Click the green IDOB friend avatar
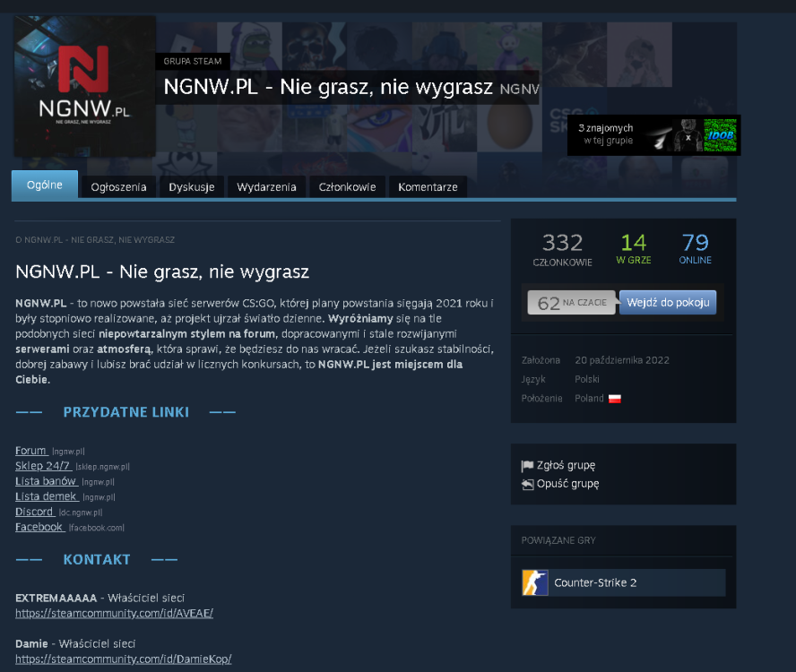Screen dimensions: 796x672 pos(721,135)
